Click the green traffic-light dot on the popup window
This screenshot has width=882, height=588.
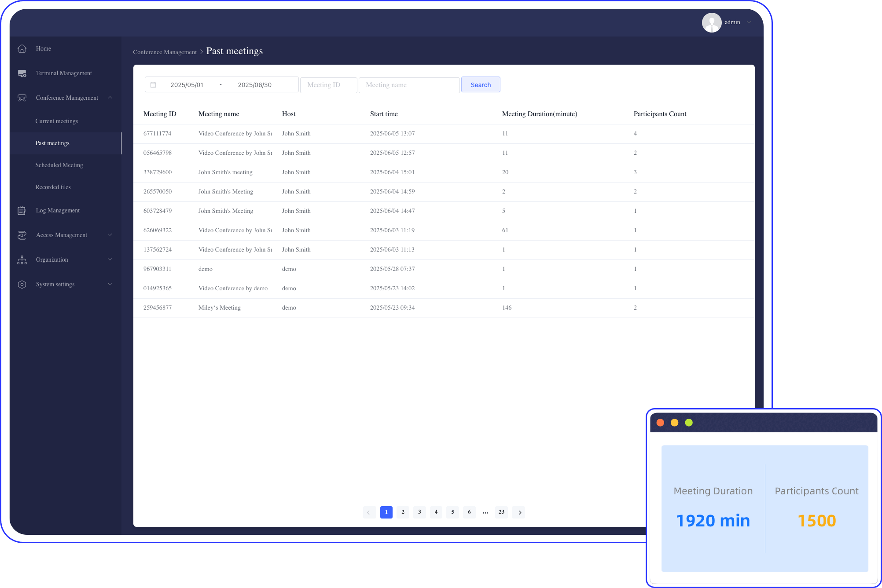688,422
